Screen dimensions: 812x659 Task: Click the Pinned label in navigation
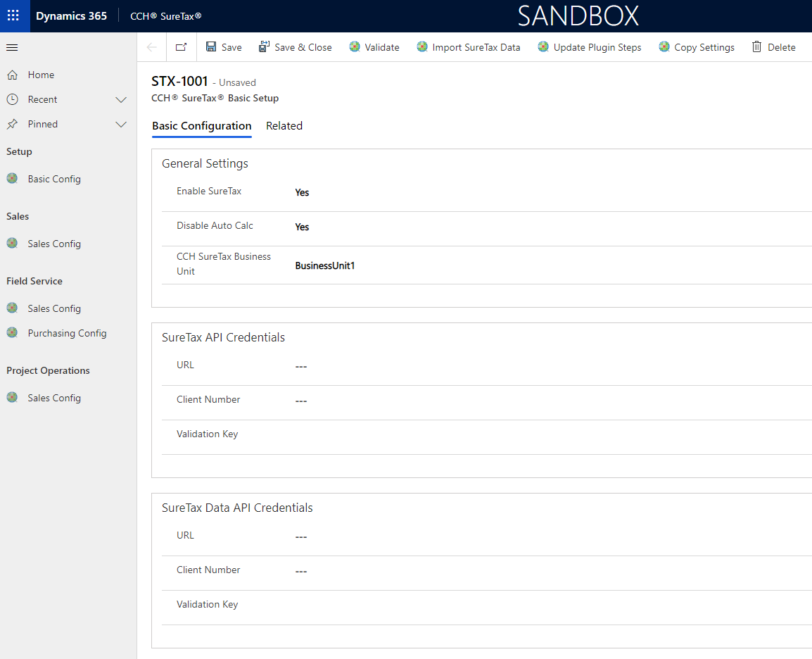(x=43, y=125)
